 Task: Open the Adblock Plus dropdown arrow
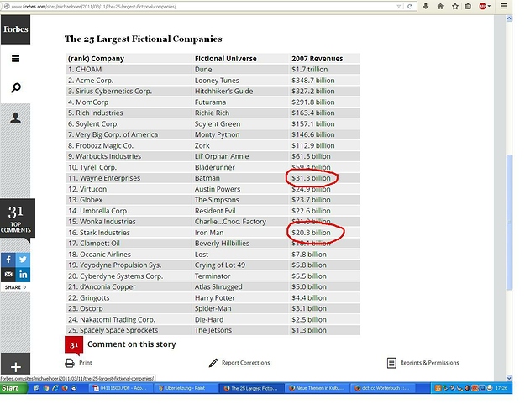489,6
